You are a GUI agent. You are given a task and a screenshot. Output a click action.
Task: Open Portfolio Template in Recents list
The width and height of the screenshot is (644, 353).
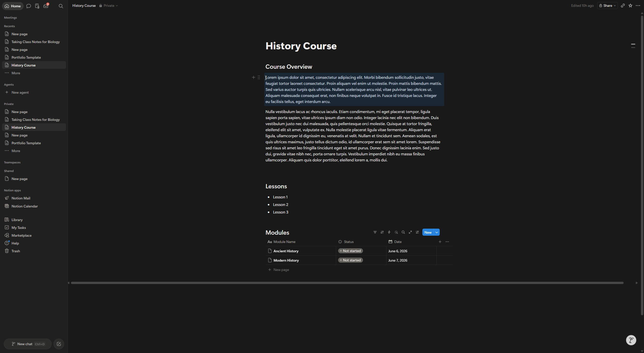34,57
